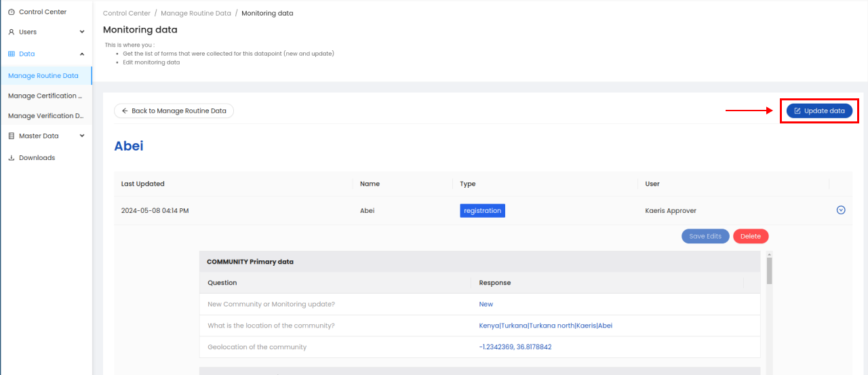Open Manage Certification Data menu item
Screen dimensions: 868x375
pos(45,96)
